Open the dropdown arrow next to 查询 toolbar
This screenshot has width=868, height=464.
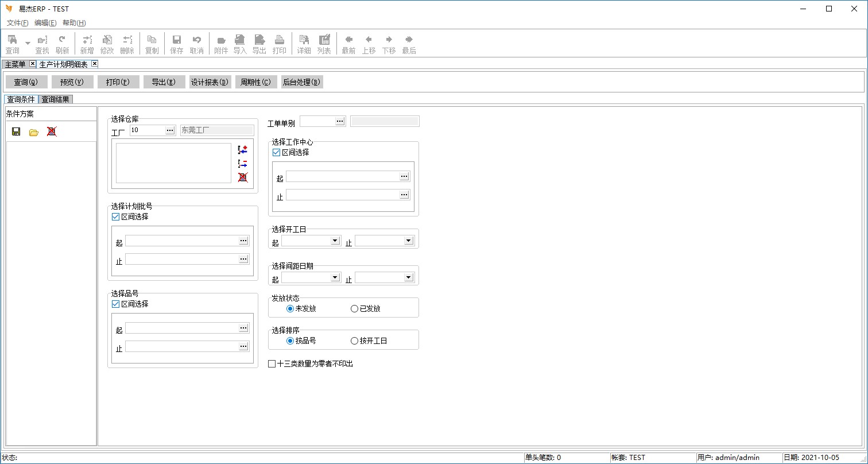point(28,44)
